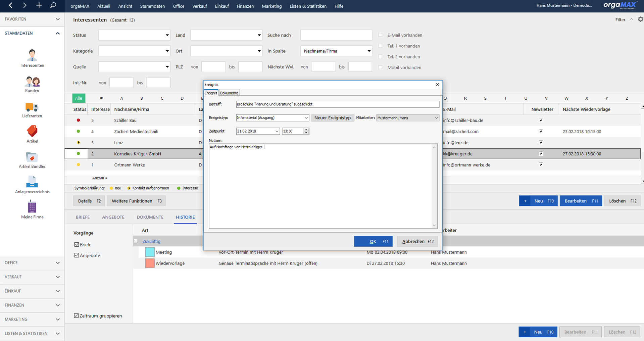This screenshot has height=341, width=644.
Task: Expand the OFFICE sidebar section
Action: (x=32, y=262)
